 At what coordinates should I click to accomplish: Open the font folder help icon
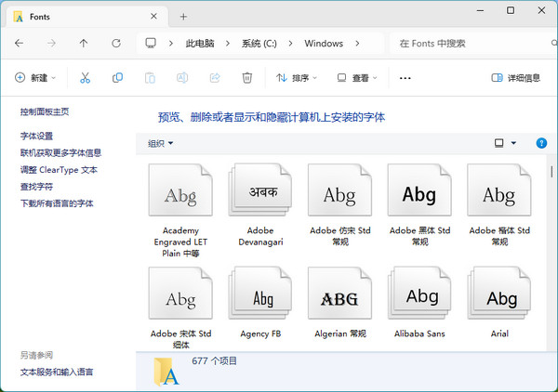click(541, 143)
